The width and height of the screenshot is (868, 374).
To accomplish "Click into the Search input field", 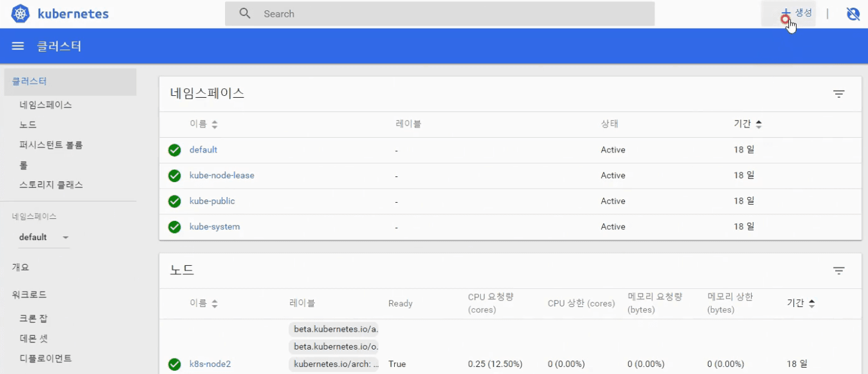I will tap(450, 14).
